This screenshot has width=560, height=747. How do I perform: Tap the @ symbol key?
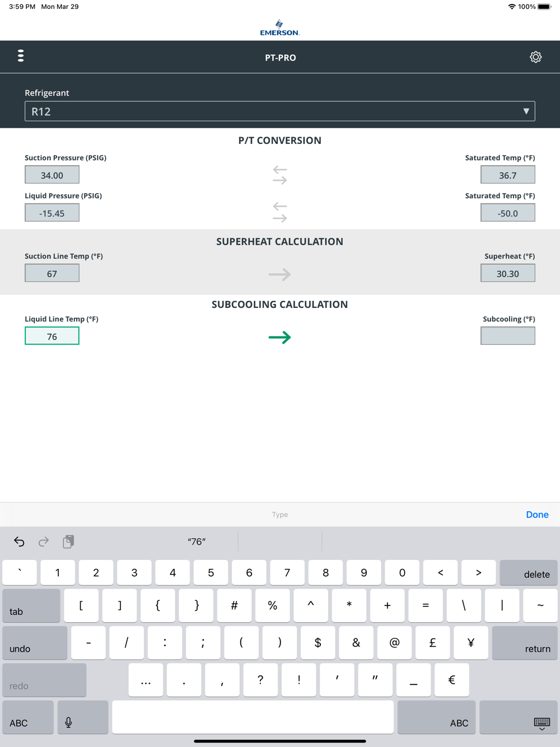click(394, 643)
